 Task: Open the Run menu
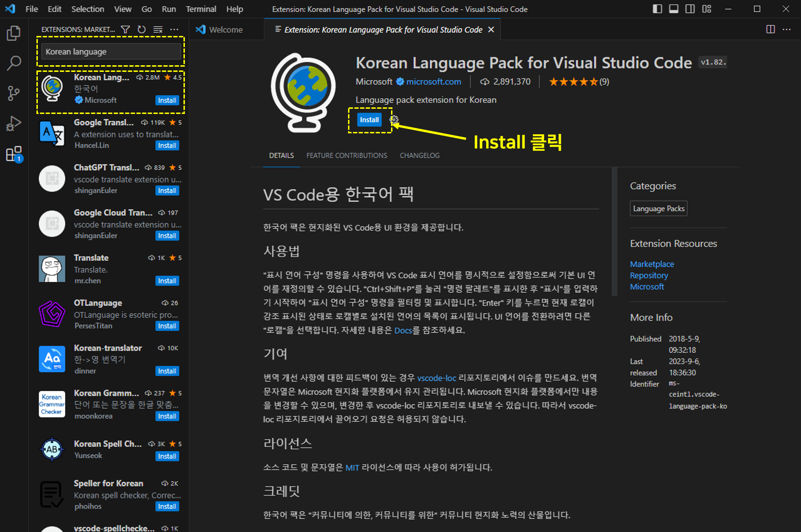point(169,9)
